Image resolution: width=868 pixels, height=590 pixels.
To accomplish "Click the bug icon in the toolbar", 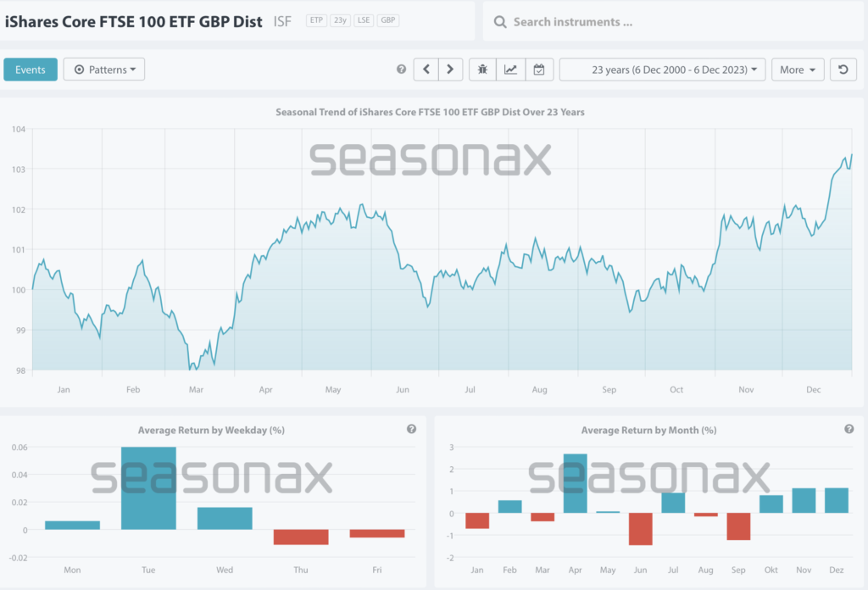I will pos(483,70).
